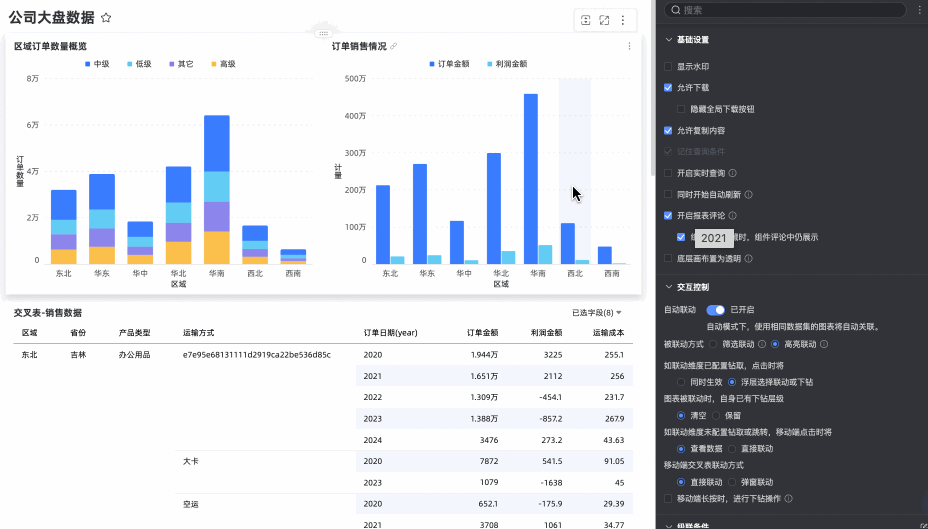Select 同时生效 radio option
This screenshot has width=928, height=529.
tap(681, 382)
